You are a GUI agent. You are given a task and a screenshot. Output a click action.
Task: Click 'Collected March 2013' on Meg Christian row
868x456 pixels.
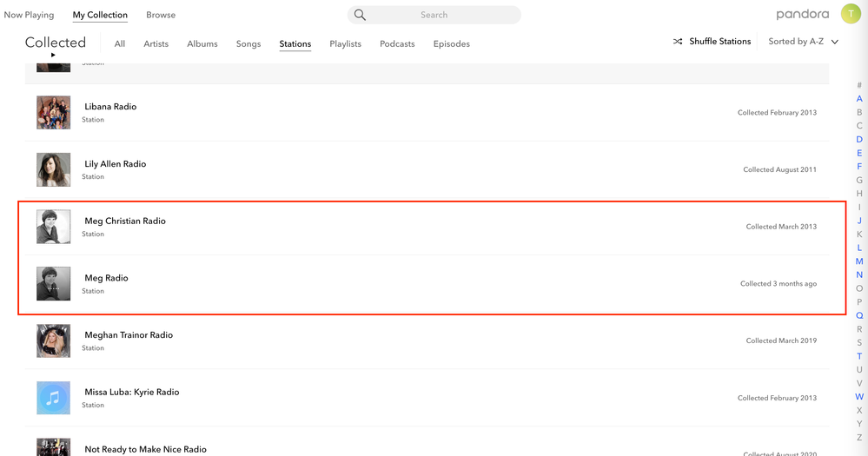[x=781, y=227]
